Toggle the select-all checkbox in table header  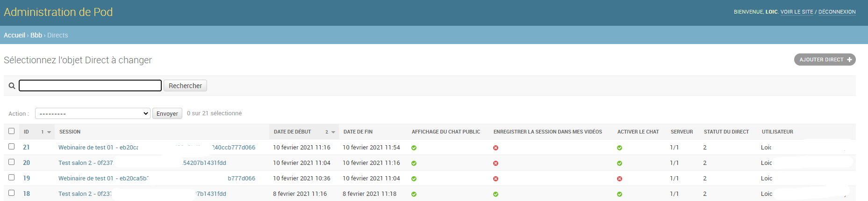coord(12,131)
